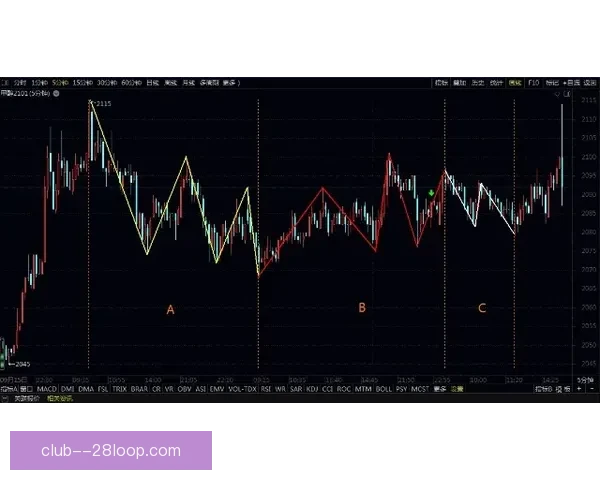Click the round icon next to the contract name

56,93
